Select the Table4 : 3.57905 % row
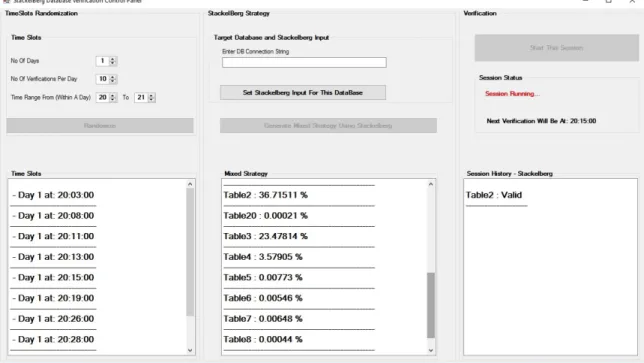The width and height of the screenshot is (644, 363). (263, 257)
